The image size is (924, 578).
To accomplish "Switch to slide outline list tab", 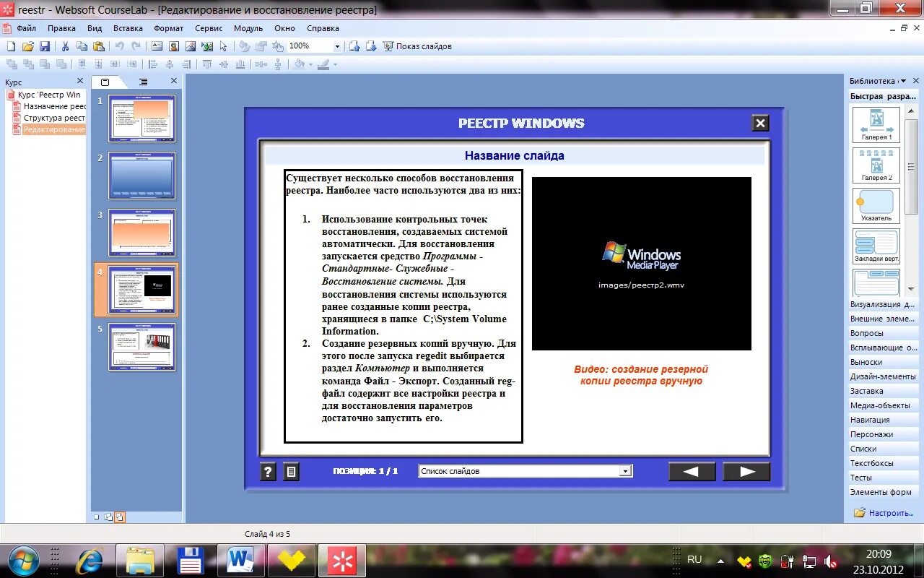I will coord(143,82).
